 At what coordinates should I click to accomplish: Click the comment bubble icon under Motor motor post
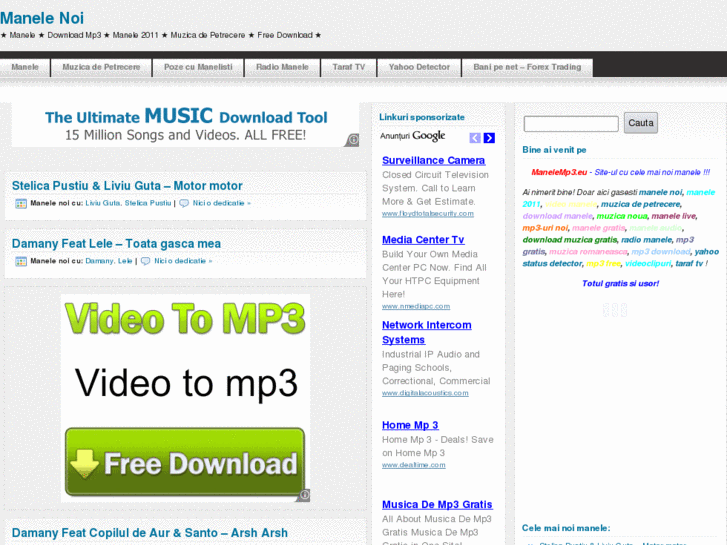point(184,203)
